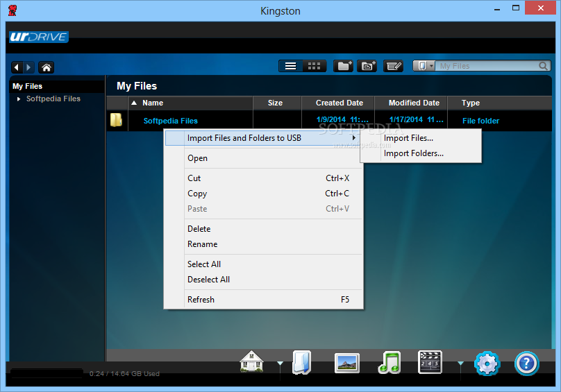
Task: Switch to grid thumbnail view
Action: point(314,66)
